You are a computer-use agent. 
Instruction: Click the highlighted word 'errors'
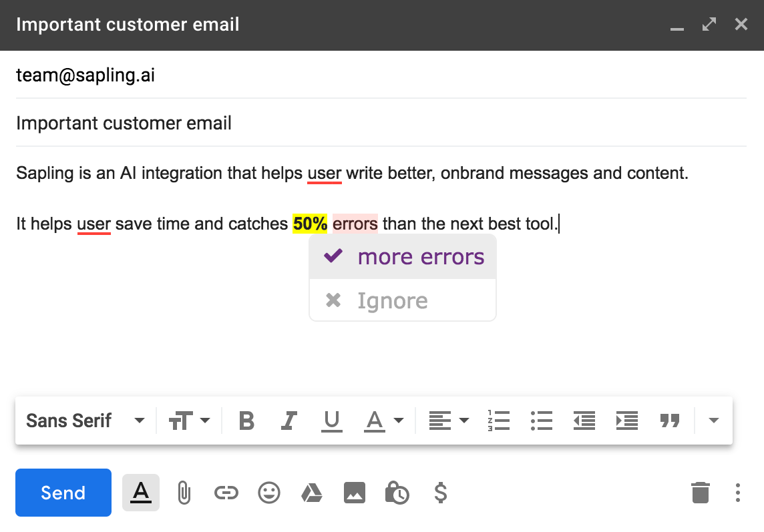click(x=355, y=224)
